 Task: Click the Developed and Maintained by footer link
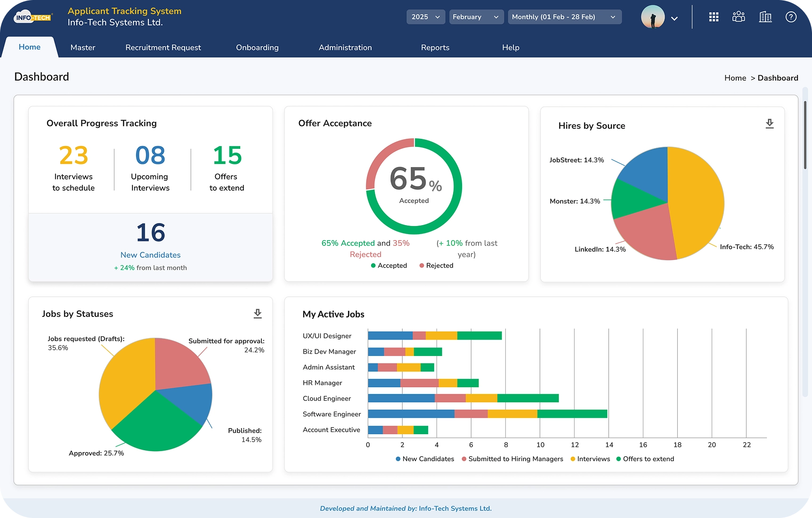pyautogui.click(x=406, y=509)
